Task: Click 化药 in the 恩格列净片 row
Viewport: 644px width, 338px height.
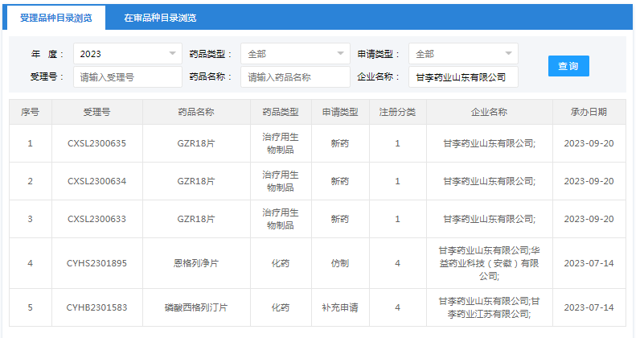Action: tap(281, 263)
